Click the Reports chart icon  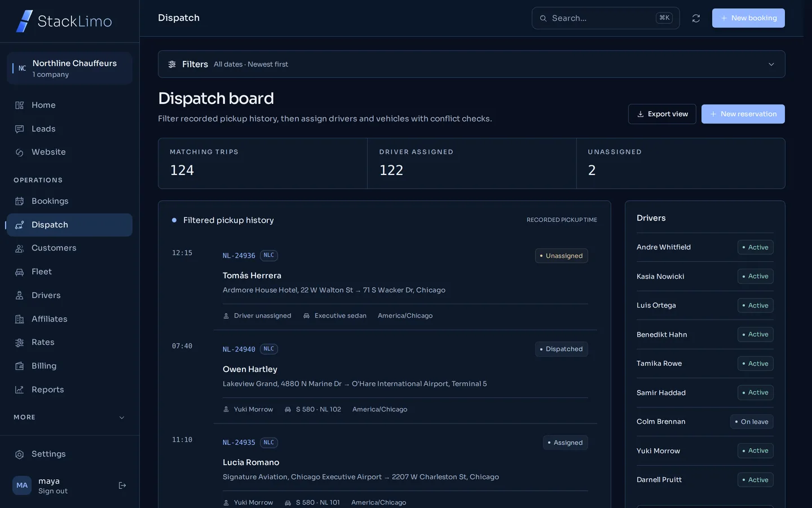(x=20, y=389)
